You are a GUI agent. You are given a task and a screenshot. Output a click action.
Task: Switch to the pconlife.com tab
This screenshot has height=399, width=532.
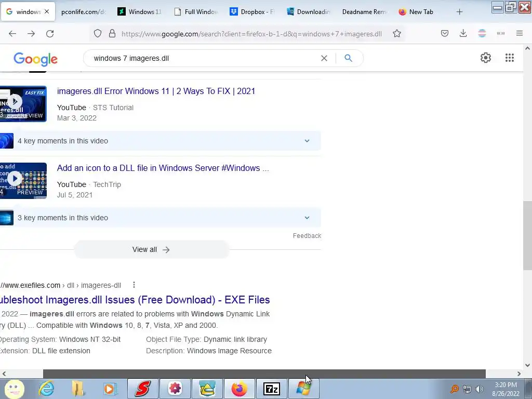pos(84,12)
